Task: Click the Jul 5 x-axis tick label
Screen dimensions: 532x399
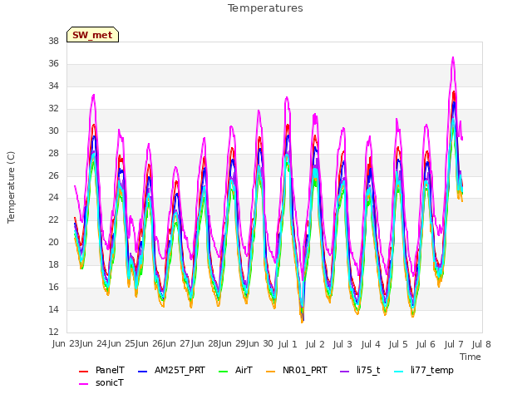Action: [x=398, y=344]
